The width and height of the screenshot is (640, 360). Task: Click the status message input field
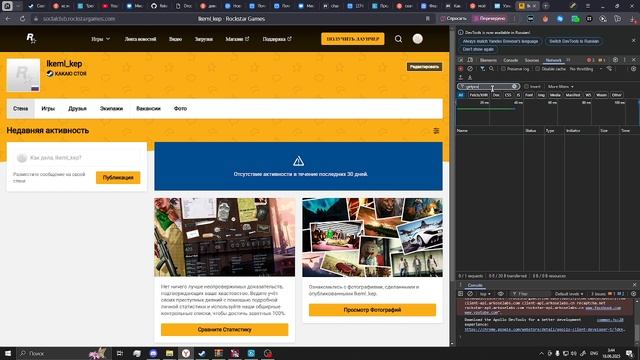click(x=77, y=158)
